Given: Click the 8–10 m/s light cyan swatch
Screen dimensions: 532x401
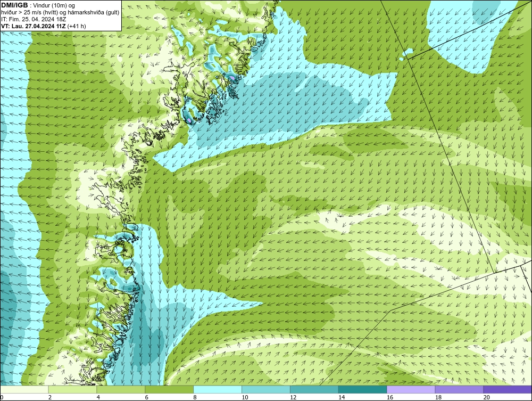Looking at the screenshot, I should click(x=218, y=389).
